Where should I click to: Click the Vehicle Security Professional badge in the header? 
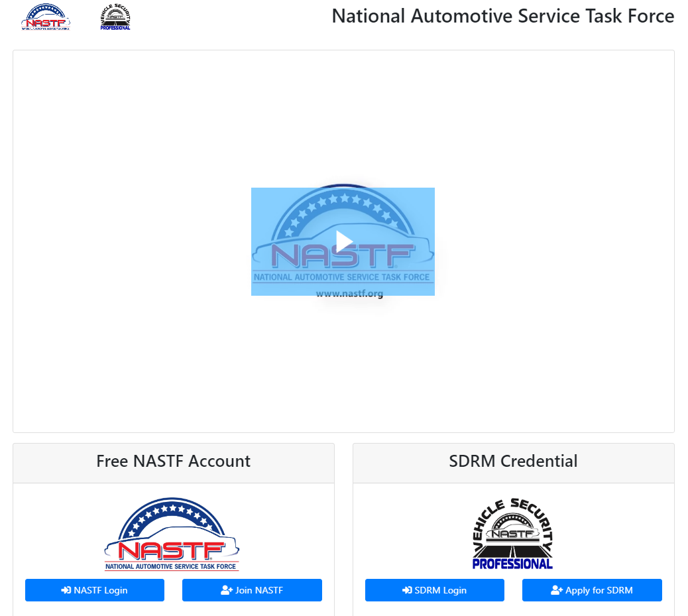115,16
